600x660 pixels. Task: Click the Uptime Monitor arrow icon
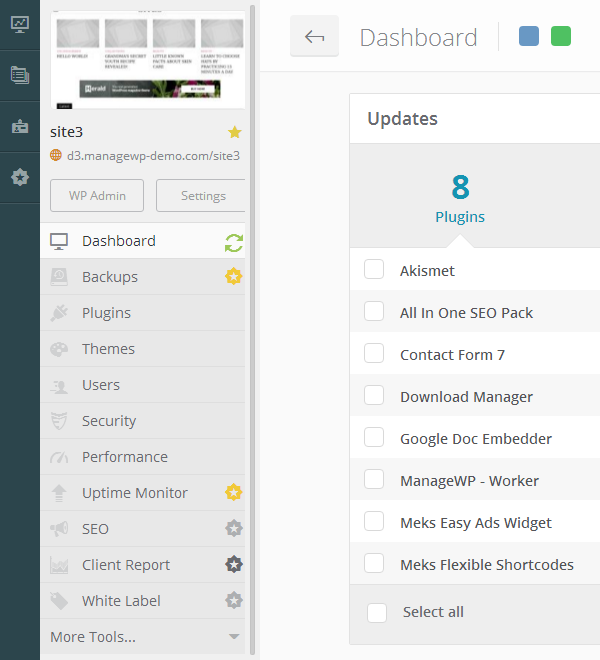click(59, 493)
